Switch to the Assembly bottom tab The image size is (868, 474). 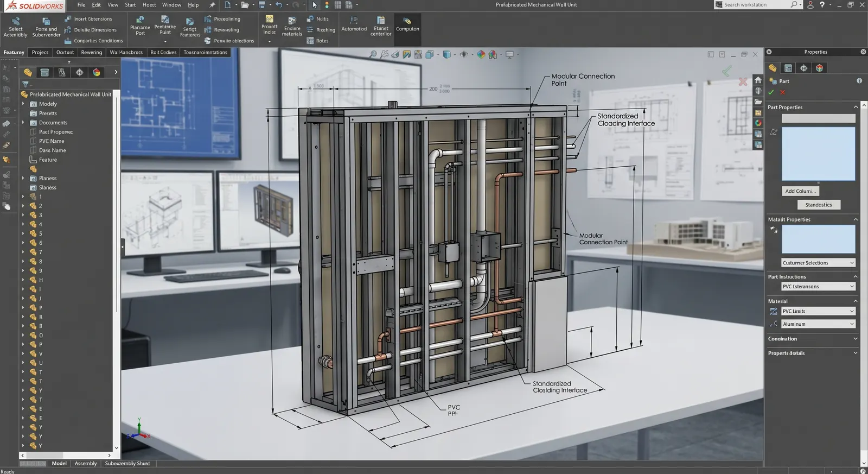(x=86, y=464)
